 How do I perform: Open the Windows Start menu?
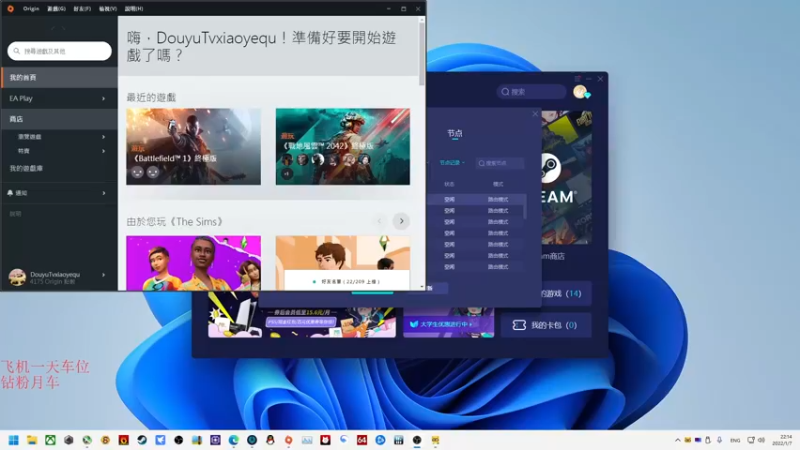click(x=14, y=440)
